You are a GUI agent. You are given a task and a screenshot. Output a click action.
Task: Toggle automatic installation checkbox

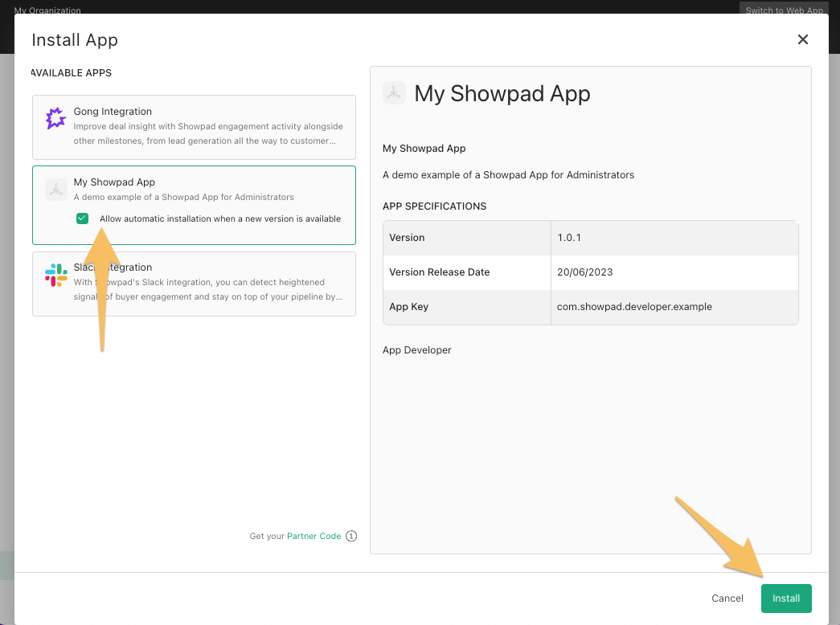[83, 219]
